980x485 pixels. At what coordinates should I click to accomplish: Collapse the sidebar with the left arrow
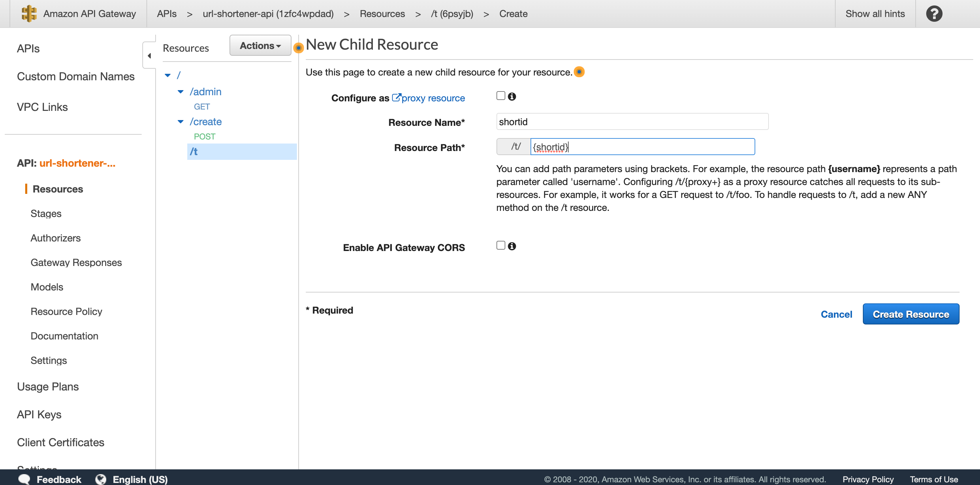(x=149, y=56)
